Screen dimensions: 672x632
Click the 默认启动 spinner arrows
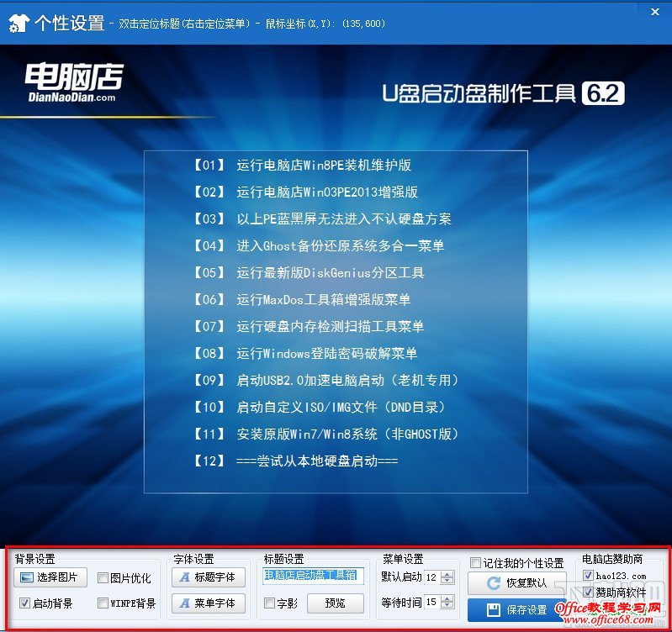[x=447, y=577]
